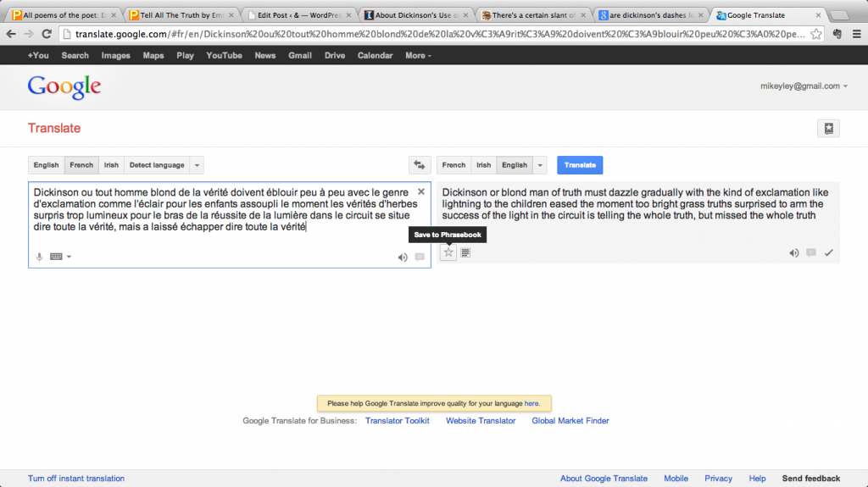This screenshot has height=487, width=868.
Task: Rate translation with checkmark icon
Action: 829,253
